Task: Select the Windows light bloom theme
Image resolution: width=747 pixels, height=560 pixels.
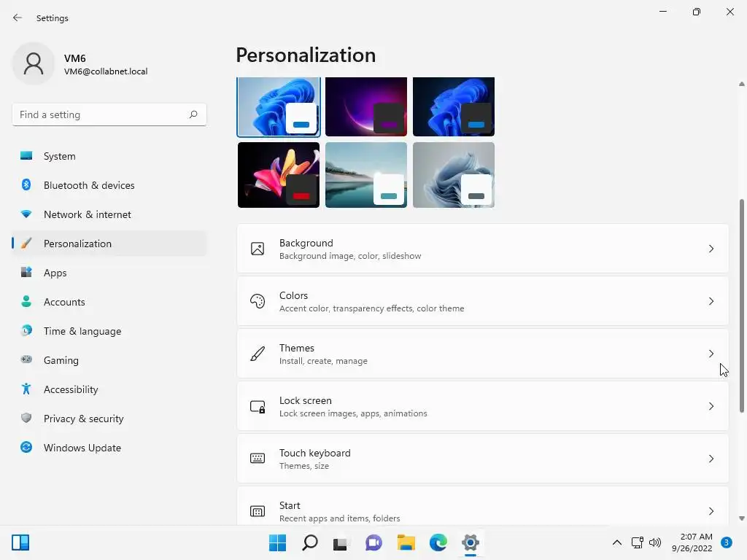Action: pos(279,106)
